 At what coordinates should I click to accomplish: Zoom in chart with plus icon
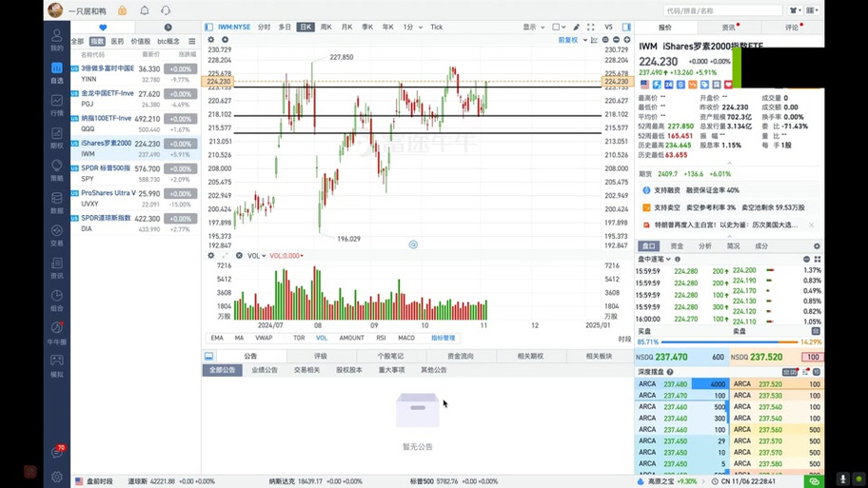626,40
